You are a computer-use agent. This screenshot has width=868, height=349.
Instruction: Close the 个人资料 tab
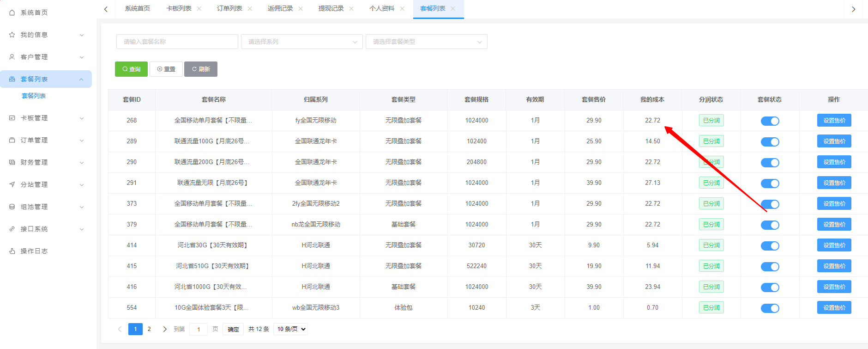(x=402, y=9)
